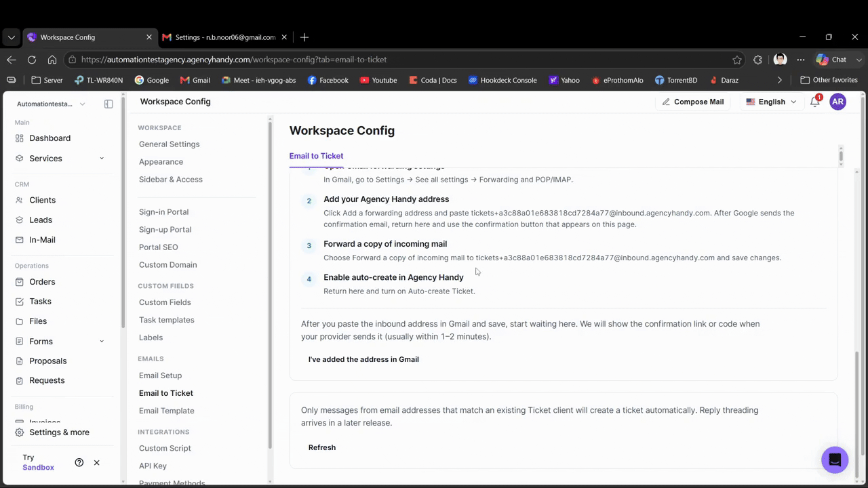The height and width of the screenshot is (488, 868).
Task: Select the Email to Ticket tab
Action: [x=316, y=156]
